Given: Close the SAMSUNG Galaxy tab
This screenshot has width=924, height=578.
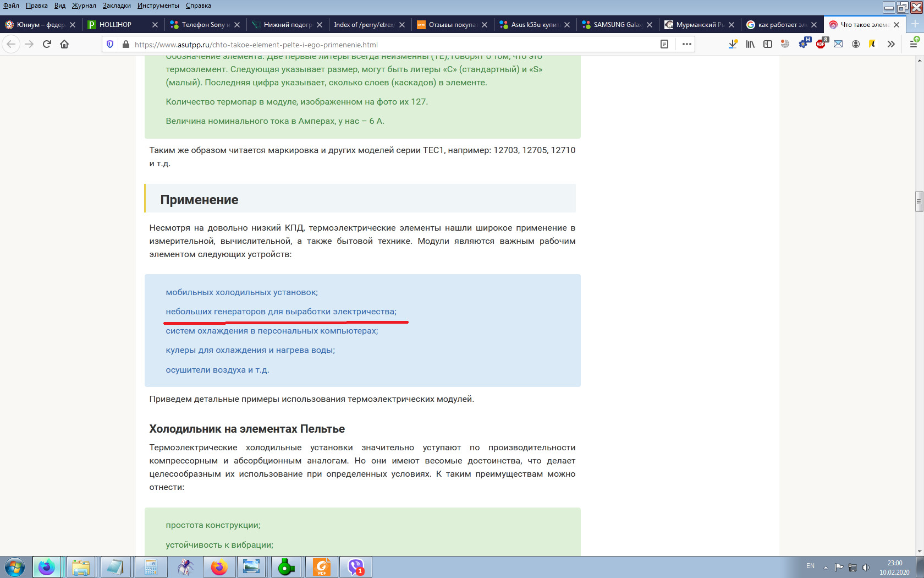Looking at the screenshot, I should click(x=650, y=25).
